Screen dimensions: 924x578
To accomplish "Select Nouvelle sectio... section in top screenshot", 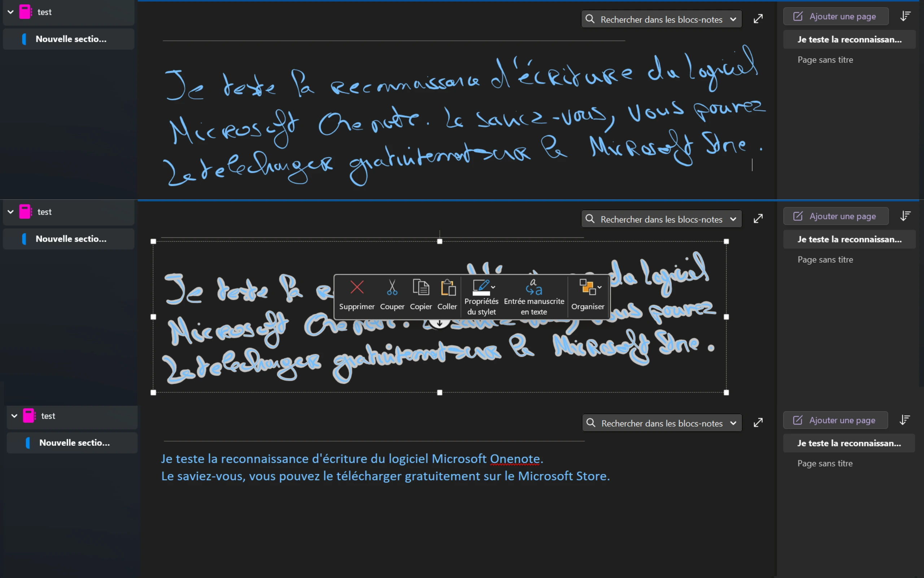I will pos(69,39).
